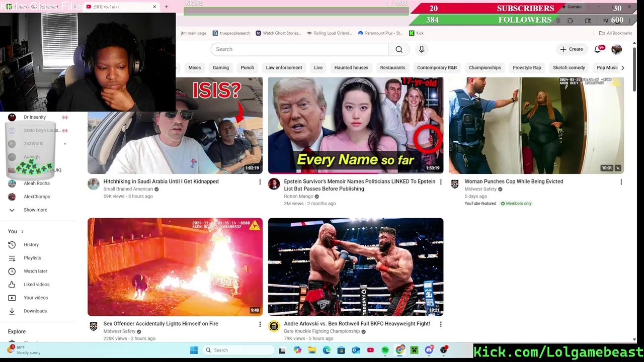Open options menu for Woman Punches Cop video
644x362 pixels.
621,182
